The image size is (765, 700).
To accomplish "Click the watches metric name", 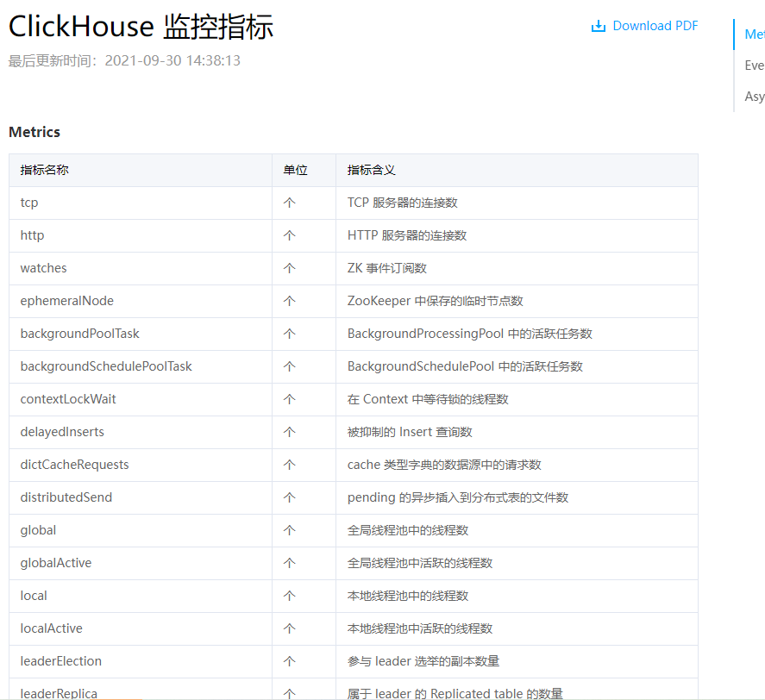I will [43, 268].
